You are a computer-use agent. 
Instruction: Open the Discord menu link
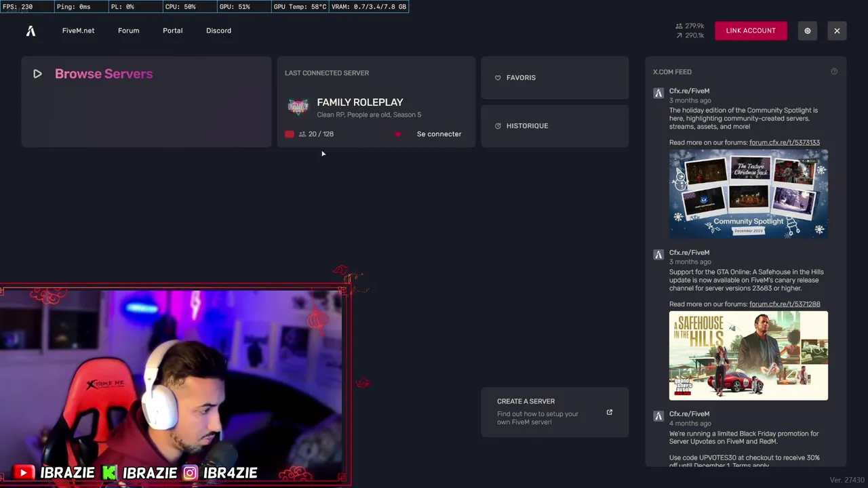click(x=218, y=30)
